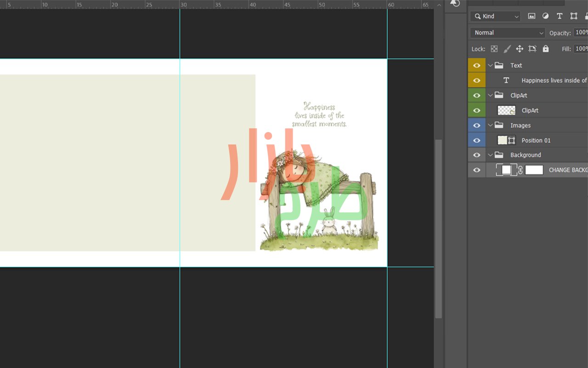The image size is (588, 368).
Task: Click the Opacity label
Action: point(560,33)
